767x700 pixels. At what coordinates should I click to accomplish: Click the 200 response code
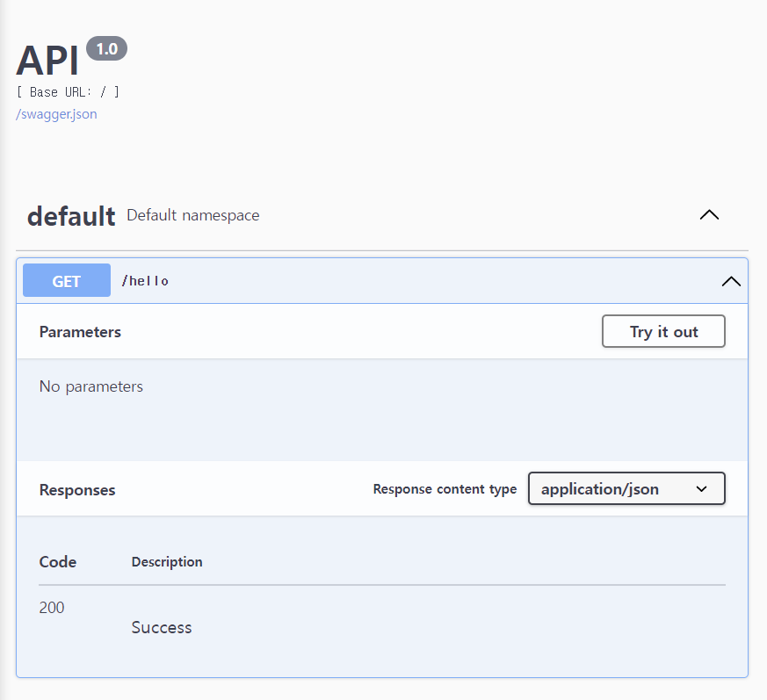tap(52, 607)
